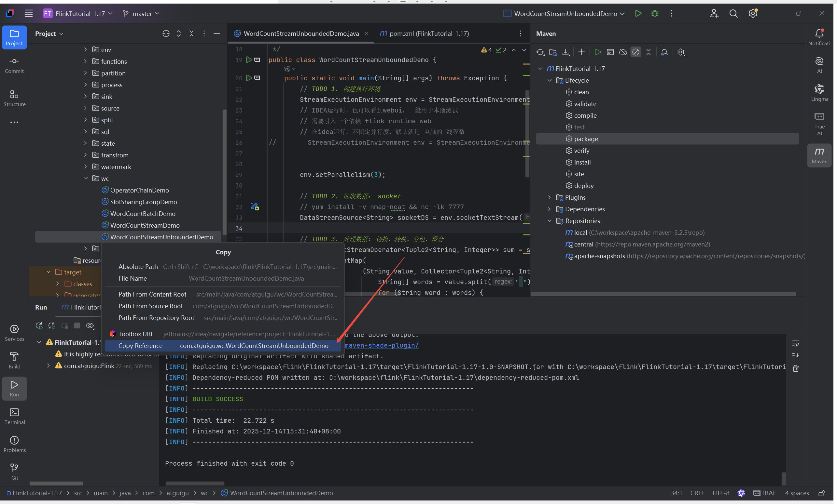Open Maven settings wrench icon
The height and width of the screenshot is (504, 837).
681,52
